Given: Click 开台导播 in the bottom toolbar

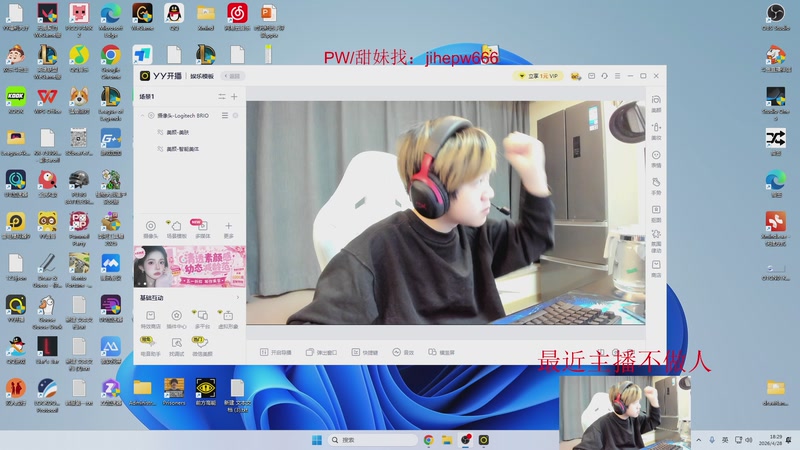Looking at the screenshot, I should click(x=276, y=353).
